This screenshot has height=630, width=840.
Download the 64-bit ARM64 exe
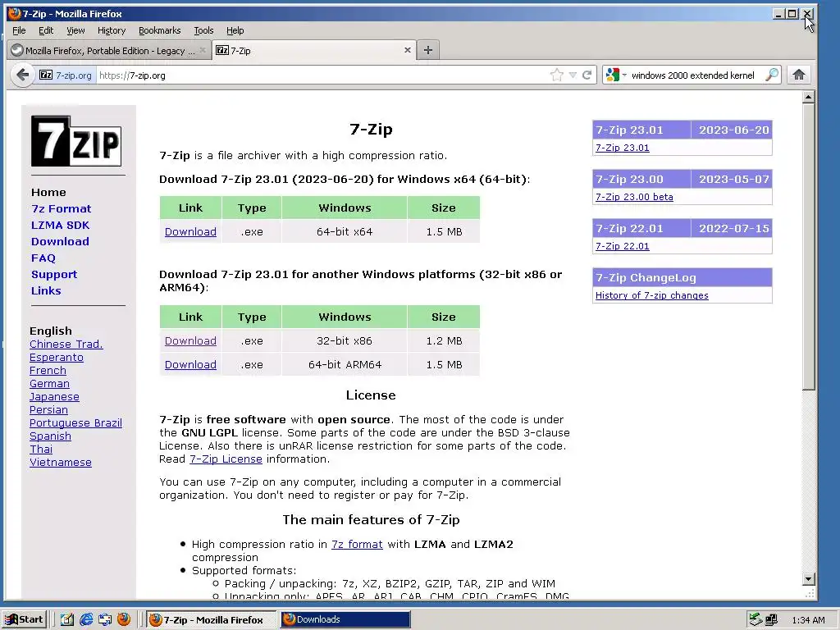tap(190, 365)
